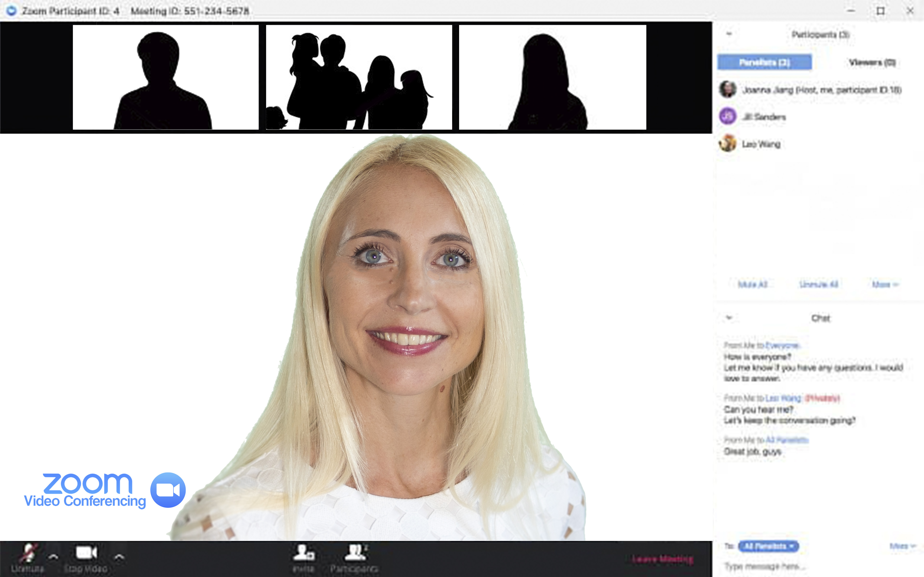Unmute the microphone
This screenshot has width=924, height=577.
click(x=28, y=554)
